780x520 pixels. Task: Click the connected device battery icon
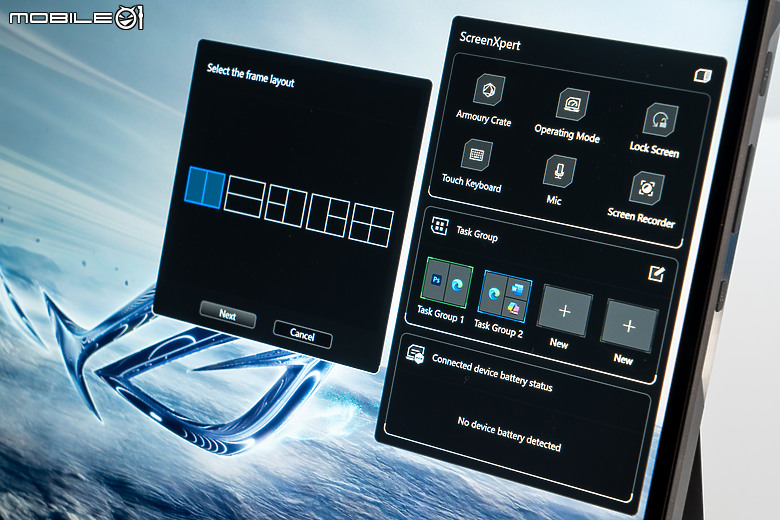click(415, 354)
